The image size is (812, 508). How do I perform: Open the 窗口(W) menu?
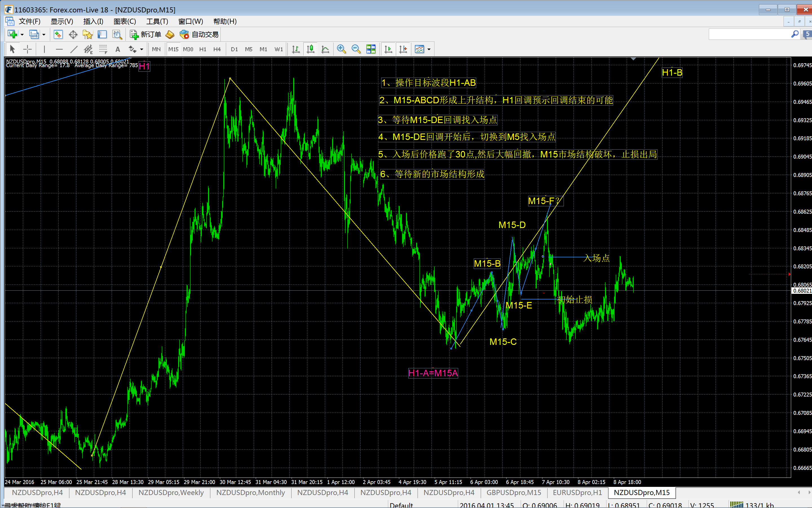191,21
